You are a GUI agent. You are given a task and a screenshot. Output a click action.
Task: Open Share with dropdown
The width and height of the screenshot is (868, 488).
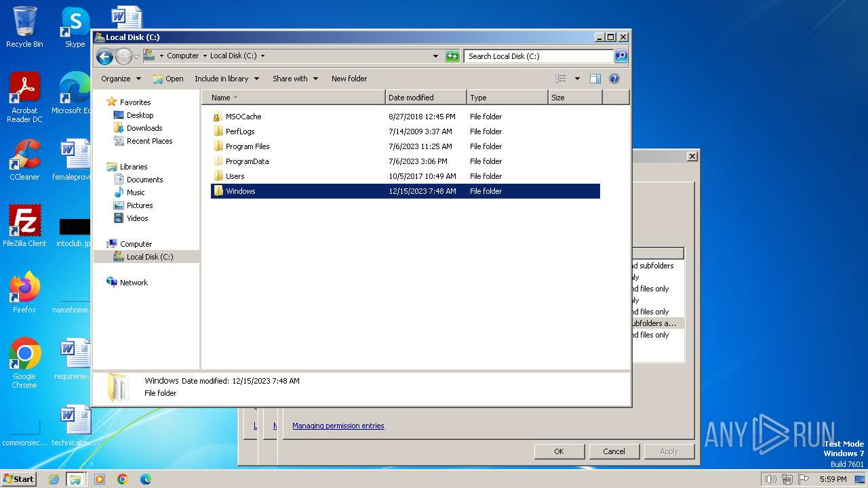click(295, 79)
